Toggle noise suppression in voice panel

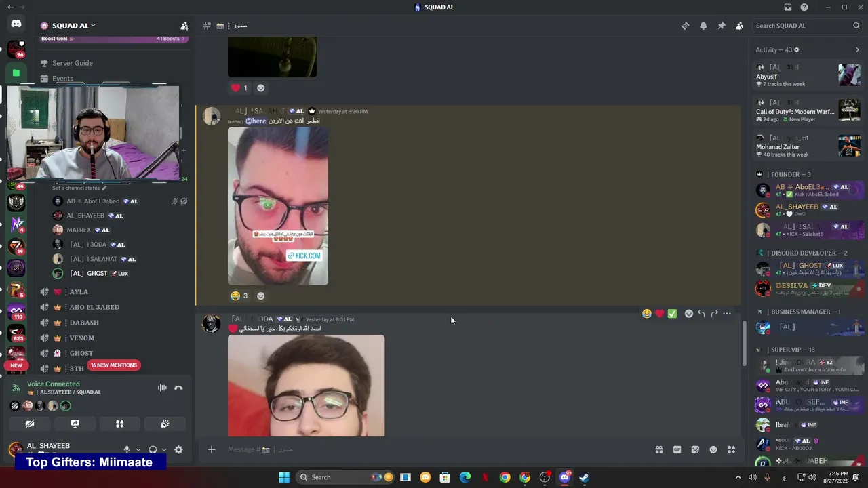(162, 388)
